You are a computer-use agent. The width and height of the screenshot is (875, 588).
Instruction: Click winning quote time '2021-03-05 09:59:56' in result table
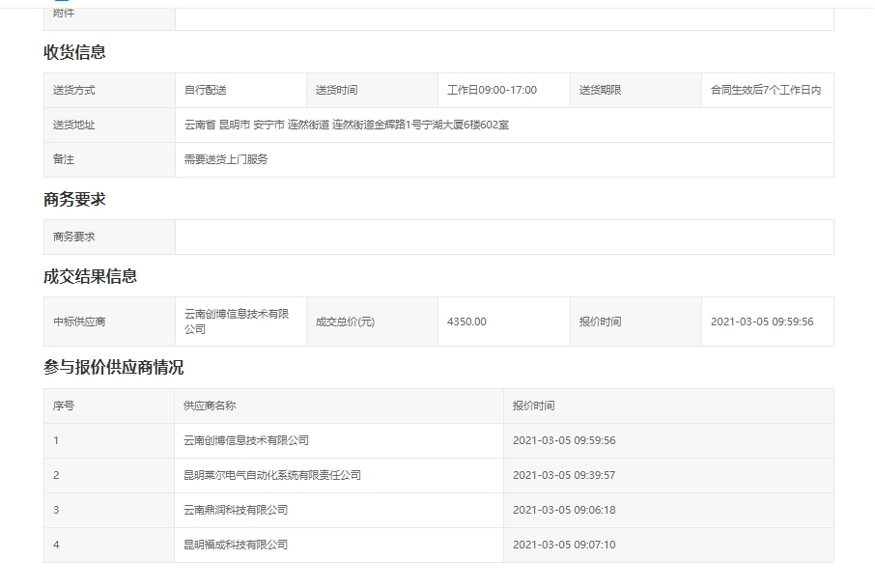tap(762, 322)
